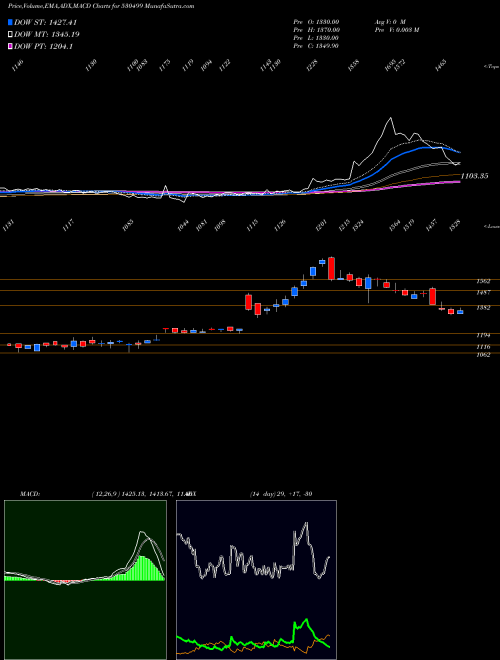The width and height of the screenshot is (500, 660).
Task: Click the 'MACD:' panel heading
Action: coord(30,493)
